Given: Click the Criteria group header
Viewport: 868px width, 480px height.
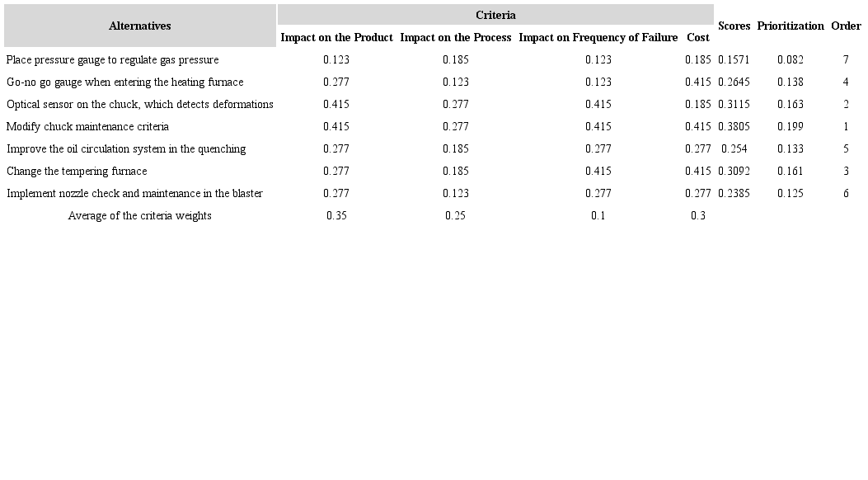Looking at the screenshot, I should (x=495, y=15).
